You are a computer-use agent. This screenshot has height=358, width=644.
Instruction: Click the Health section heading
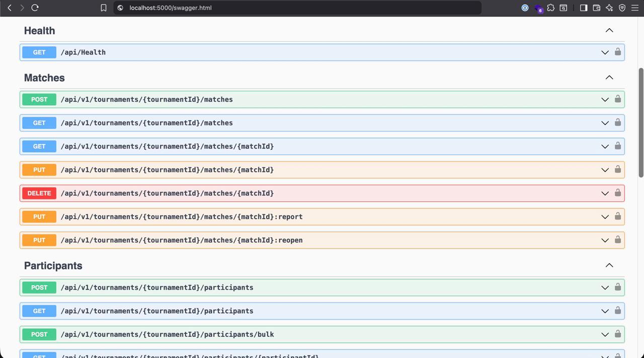tap(39, 31)
